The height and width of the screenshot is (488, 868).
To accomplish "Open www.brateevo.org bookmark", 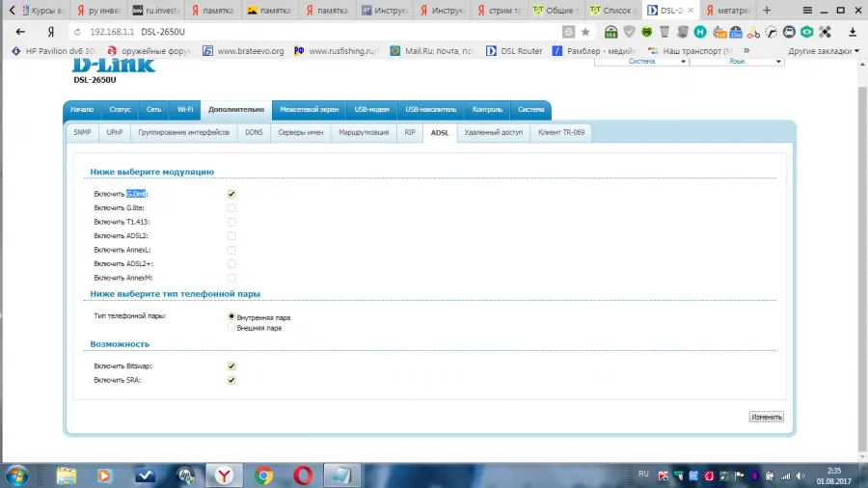I will click(x=244, y=51).
